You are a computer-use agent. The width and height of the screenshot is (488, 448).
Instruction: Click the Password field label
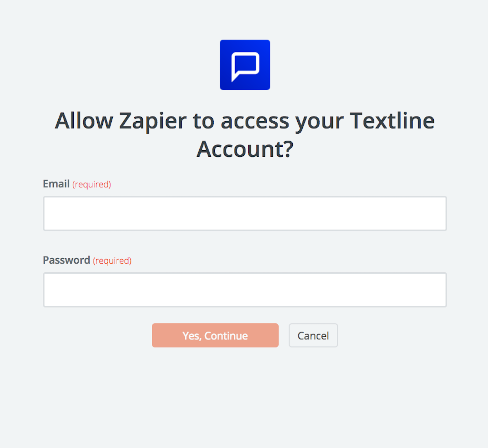coord(66,260)
